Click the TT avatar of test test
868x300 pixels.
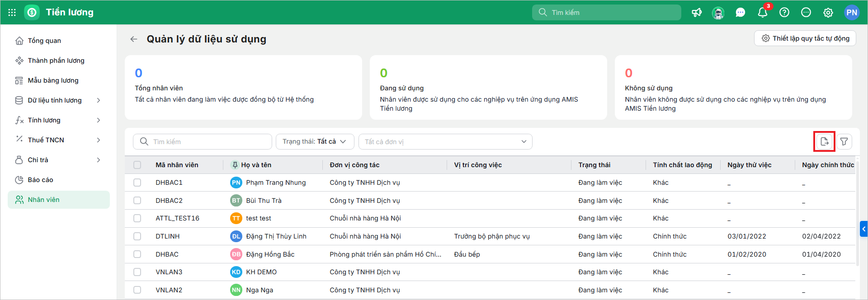(x=236, y=218)
